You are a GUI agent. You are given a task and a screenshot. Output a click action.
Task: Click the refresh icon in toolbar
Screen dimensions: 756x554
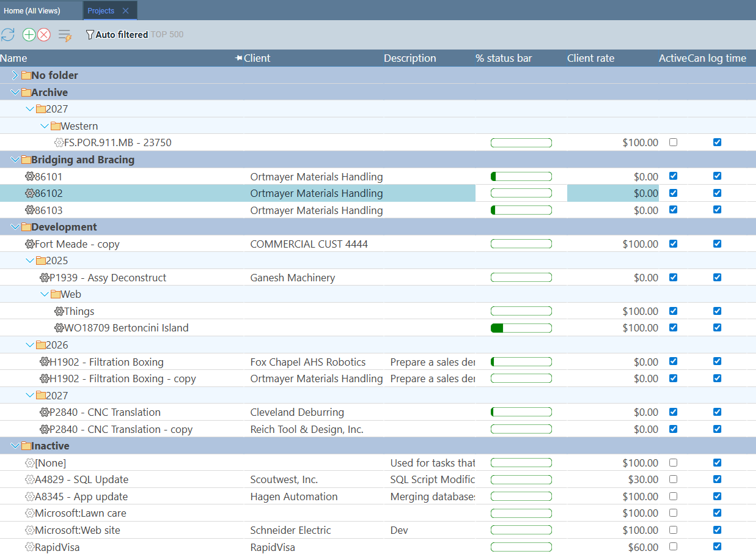coord(7,35)
